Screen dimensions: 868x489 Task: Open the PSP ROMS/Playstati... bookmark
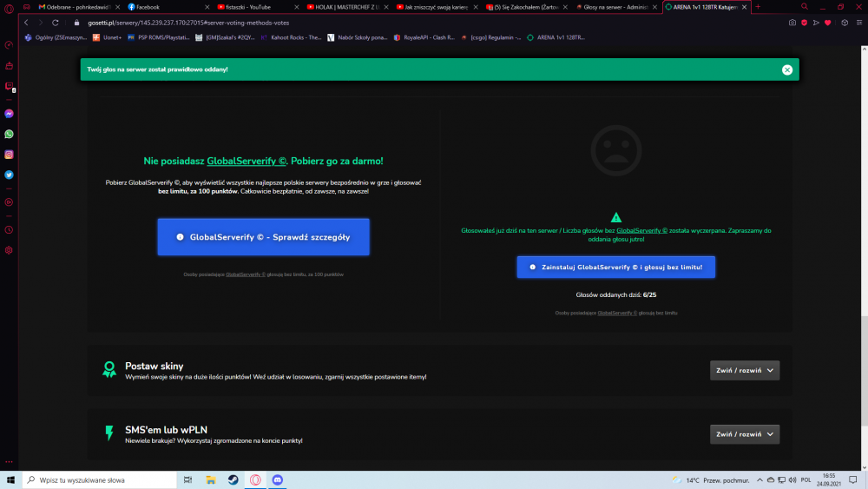pos(159,37)
